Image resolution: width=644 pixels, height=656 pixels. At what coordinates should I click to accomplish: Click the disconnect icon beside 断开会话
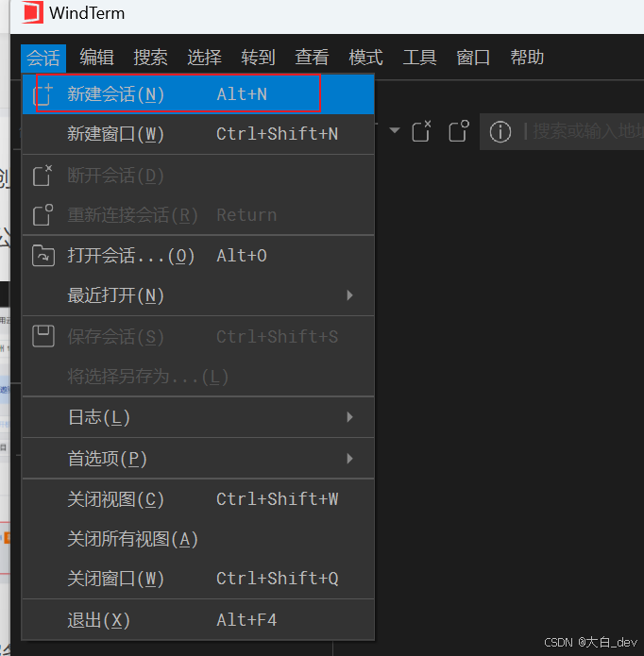(42, 176)
